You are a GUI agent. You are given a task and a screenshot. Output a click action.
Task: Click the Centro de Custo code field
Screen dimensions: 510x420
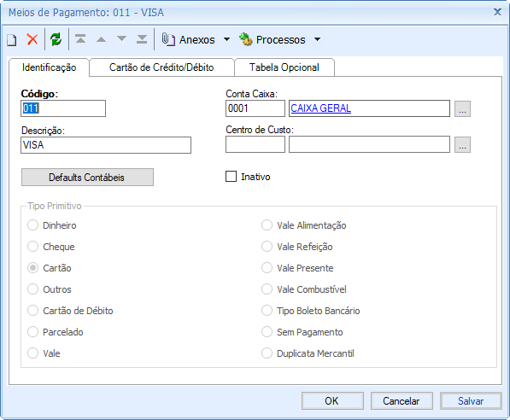tap(255, 144)
